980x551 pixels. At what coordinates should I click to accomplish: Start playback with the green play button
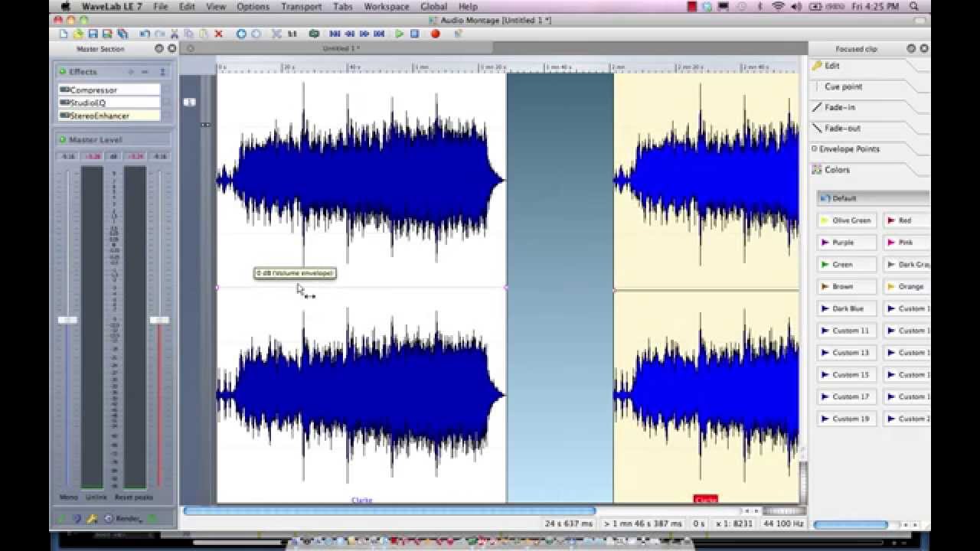pyautogui.click(x=399, y=34)
